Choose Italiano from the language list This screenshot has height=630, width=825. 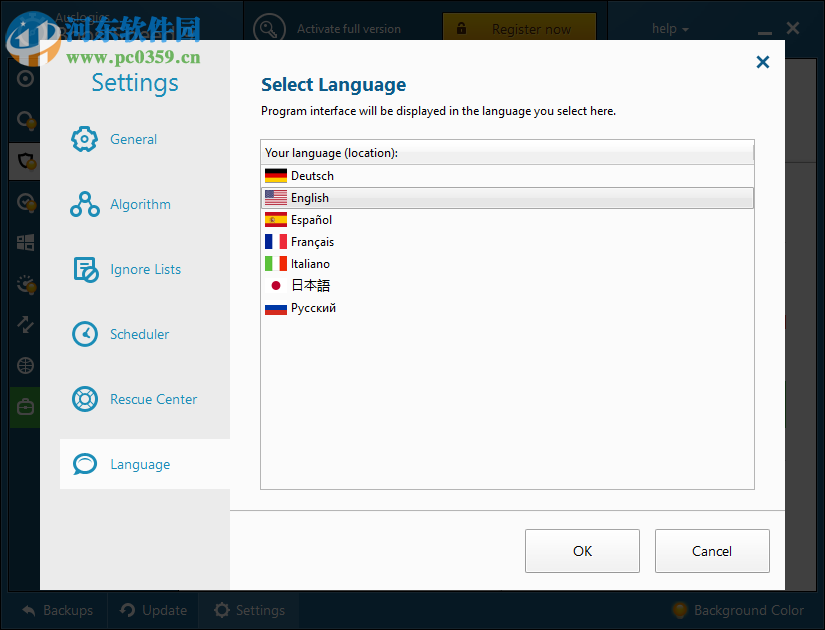tap(507, 264)
